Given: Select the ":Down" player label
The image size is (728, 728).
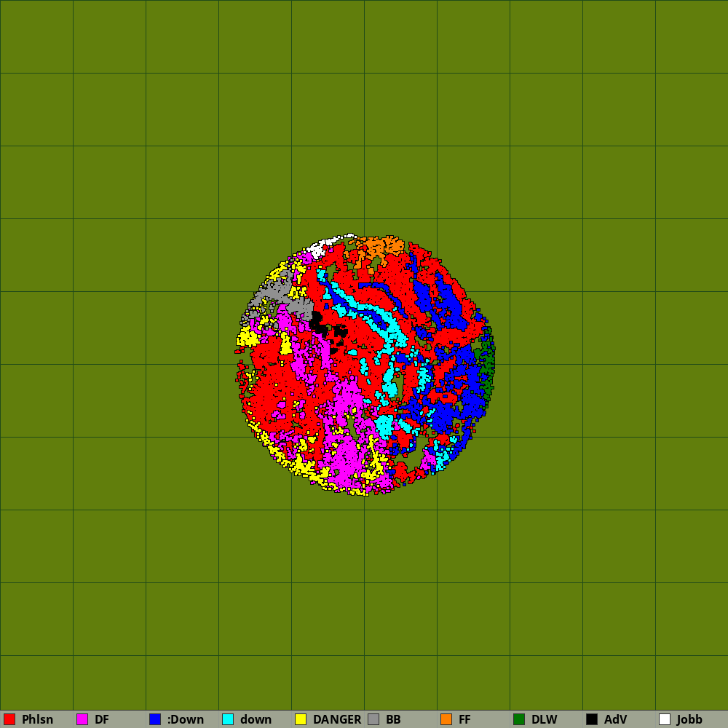Looking at the screenshot, I should click(185, 719).
